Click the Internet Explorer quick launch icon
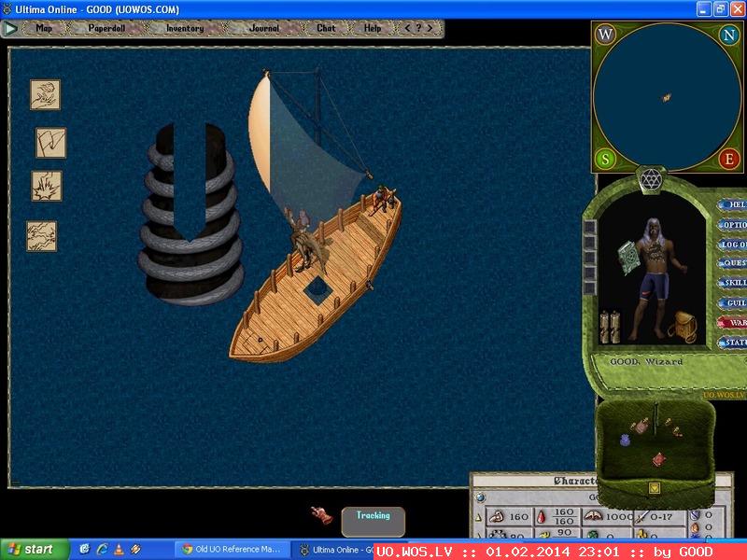This screenshot has height=560, width=747. click(x=102, y=549)
